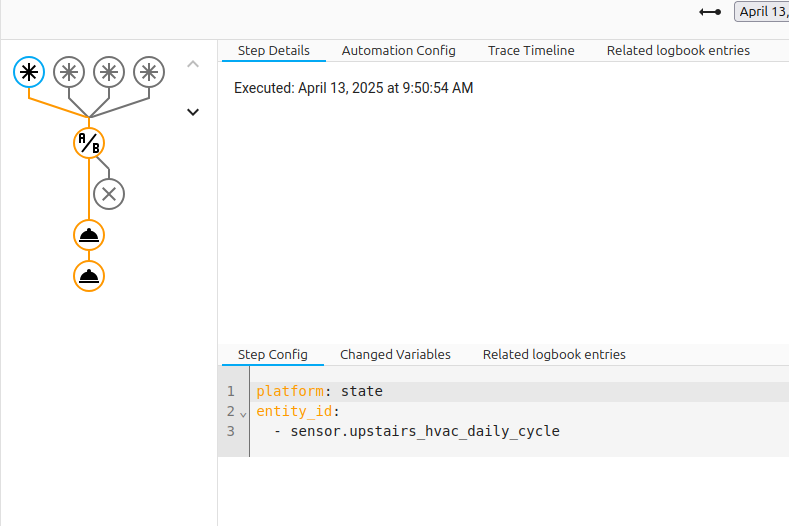This screenshot has width=789, height=526.
Task: Collapse the entity_id line in code editor
Action: tap(243, 413)
